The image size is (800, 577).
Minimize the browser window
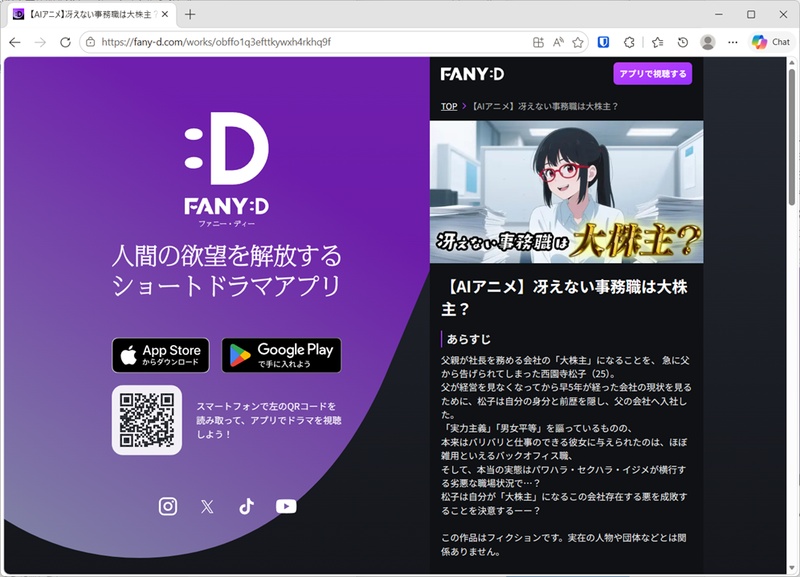point(719,14)
